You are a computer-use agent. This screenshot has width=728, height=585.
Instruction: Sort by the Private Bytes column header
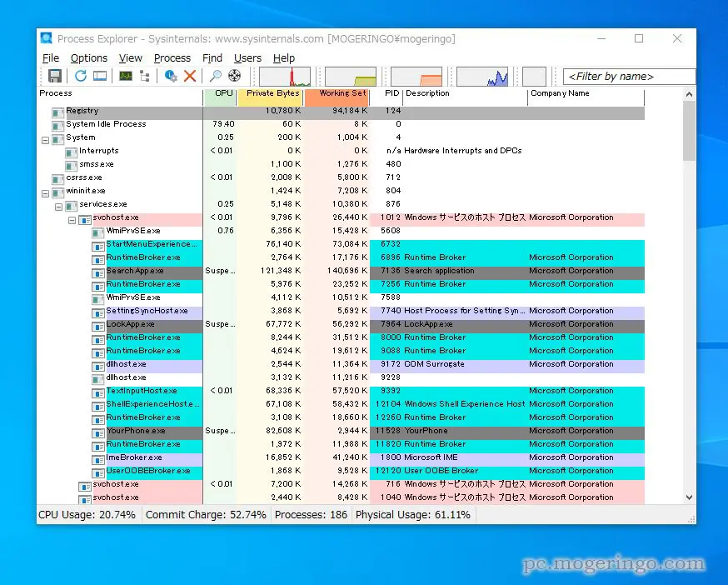coord(270,93)
